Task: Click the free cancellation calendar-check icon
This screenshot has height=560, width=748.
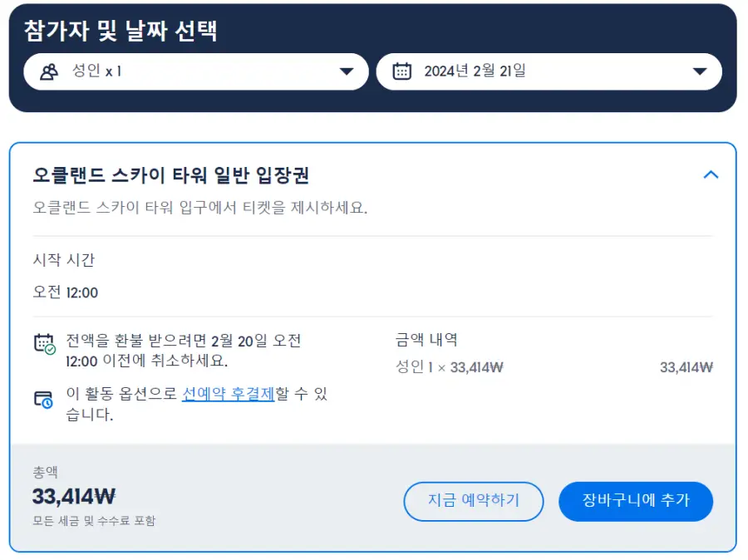Action: (44, 344)
